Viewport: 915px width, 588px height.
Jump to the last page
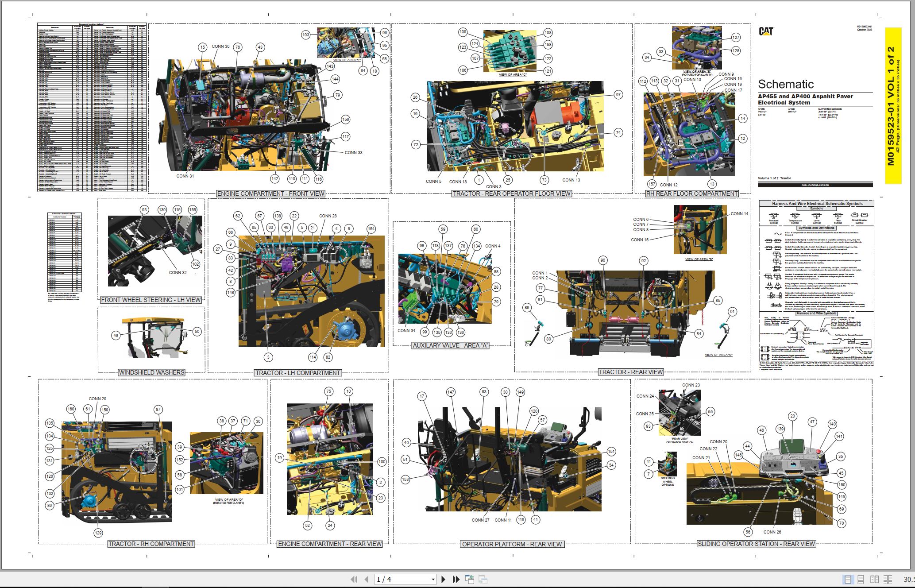click(x=456, y=579)
